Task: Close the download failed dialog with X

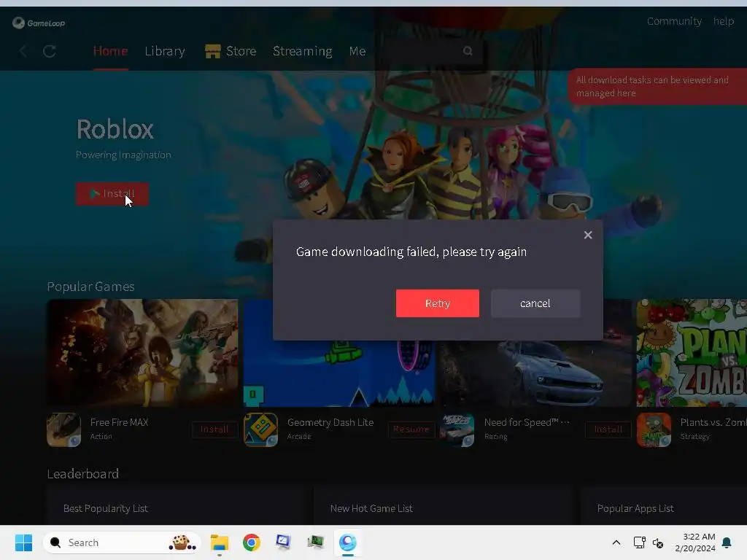Action: tap(588, 235)
